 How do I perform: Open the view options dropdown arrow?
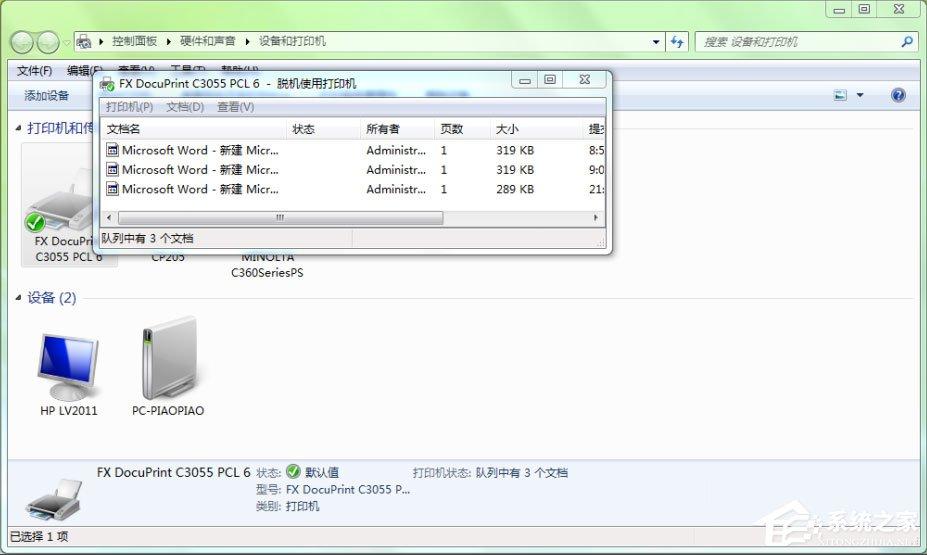(860, 95)
